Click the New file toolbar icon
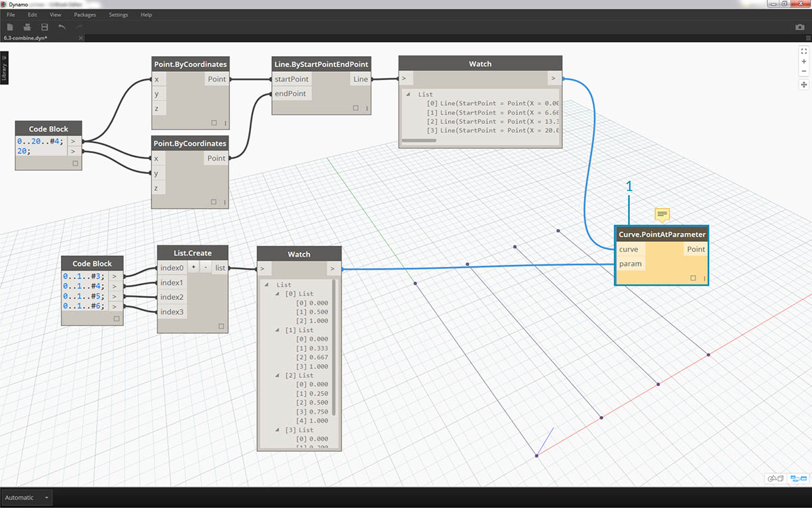The image size is (812, 508). click(x=10, y=27)
